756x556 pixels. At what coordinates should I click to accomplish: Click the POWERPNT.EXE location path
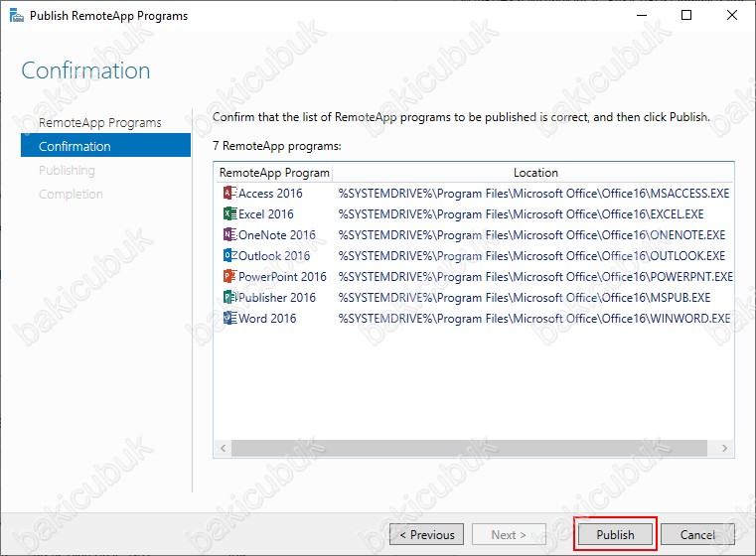535,277
